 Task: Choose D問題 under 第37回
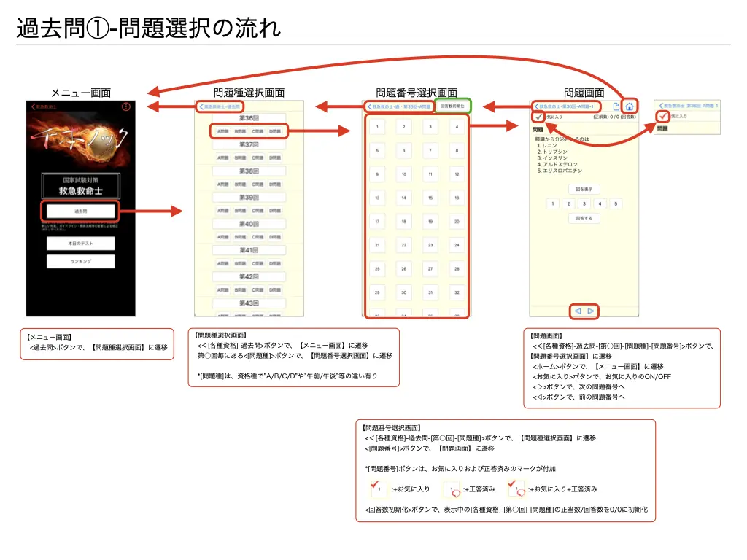275,157
